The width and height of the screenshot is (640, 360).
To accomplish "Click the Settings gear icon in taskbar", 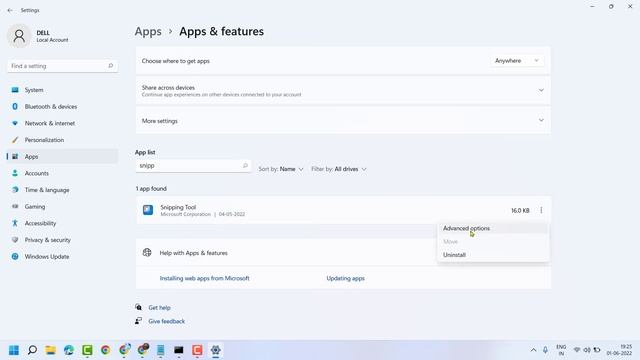I will (216, 350).
